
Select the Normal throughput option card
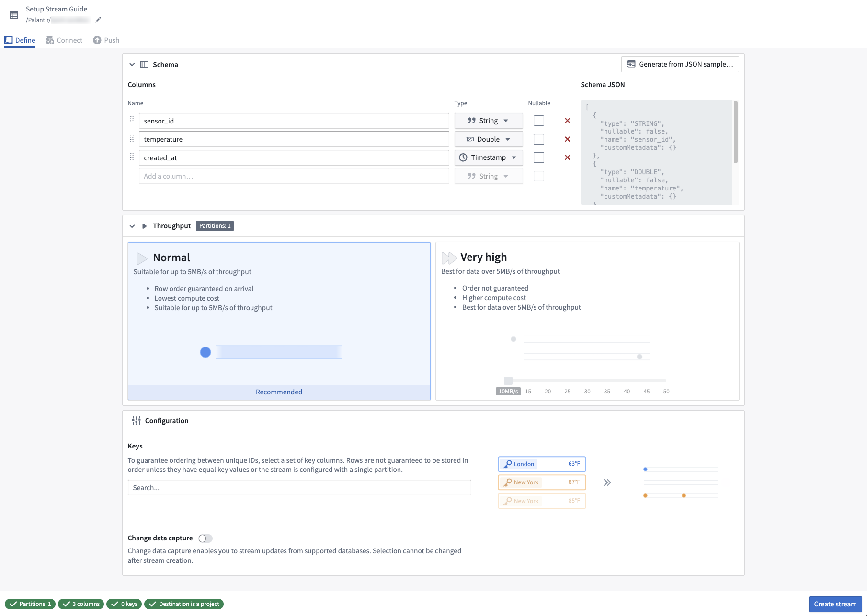[x=279, y=321]
